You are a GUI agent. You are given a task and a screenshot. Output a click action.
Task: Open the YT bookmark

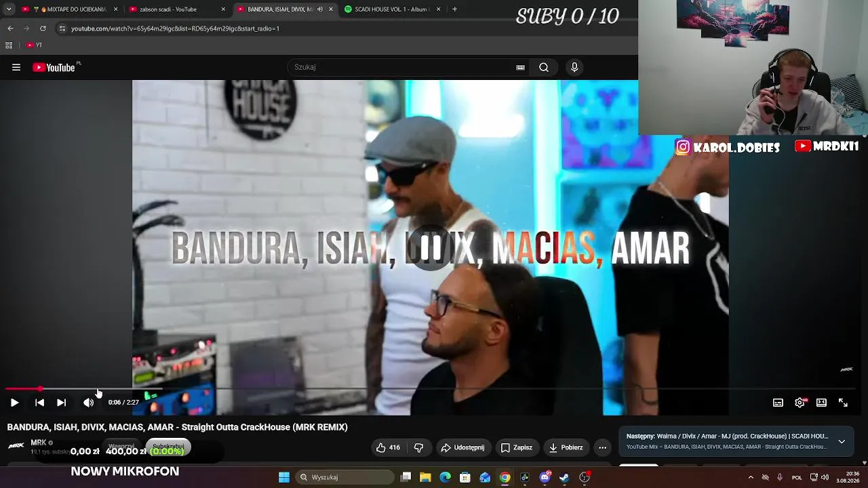(x=35, y=45)
